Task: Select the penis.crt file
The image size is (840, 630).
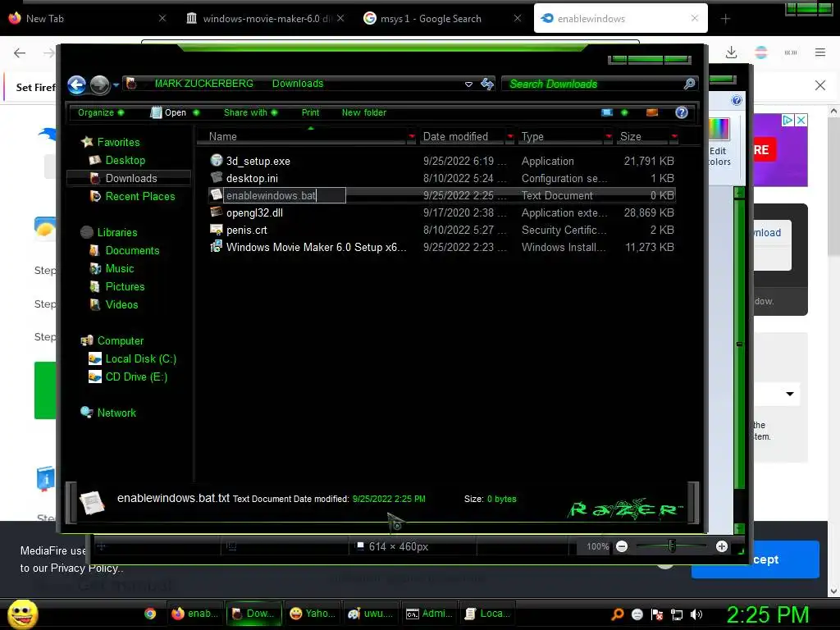Action: [x=246, y=230]
